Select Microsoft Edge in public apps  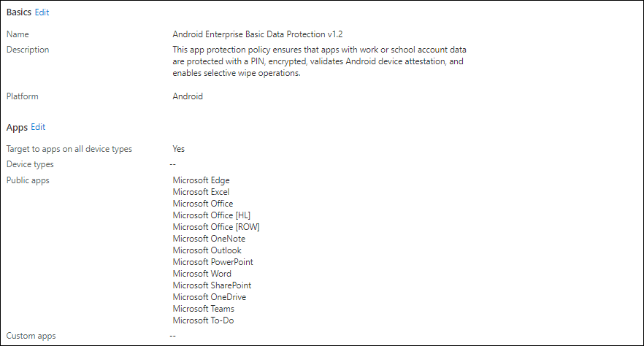coord(202,180)
